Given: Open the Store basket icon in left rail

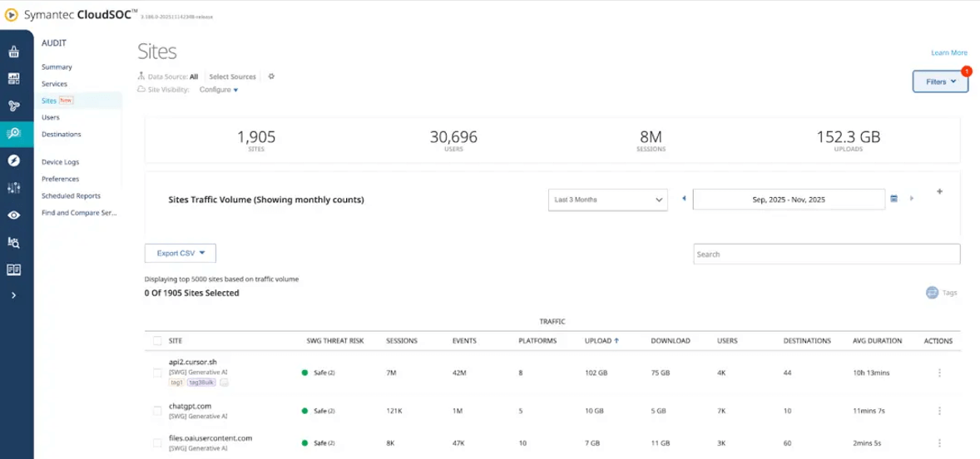Looking at the screenshot, I should (14, 52).
